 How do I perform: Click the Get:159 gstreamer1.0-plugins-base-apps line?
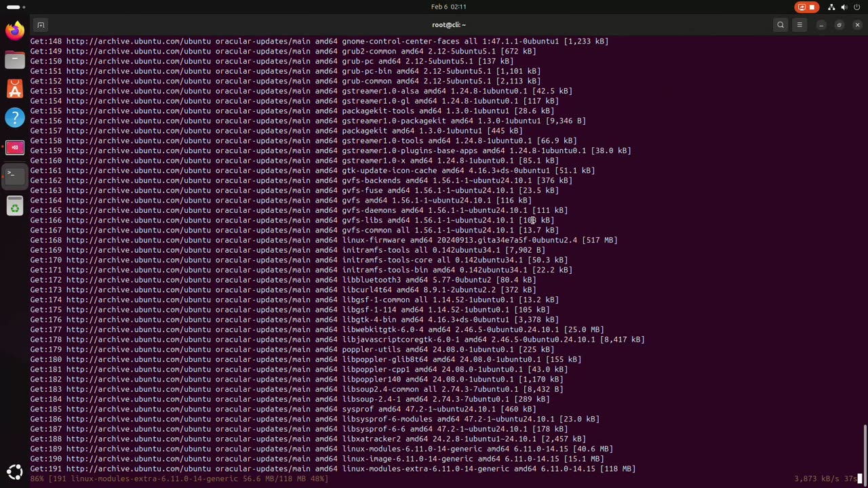click(330, 150)
